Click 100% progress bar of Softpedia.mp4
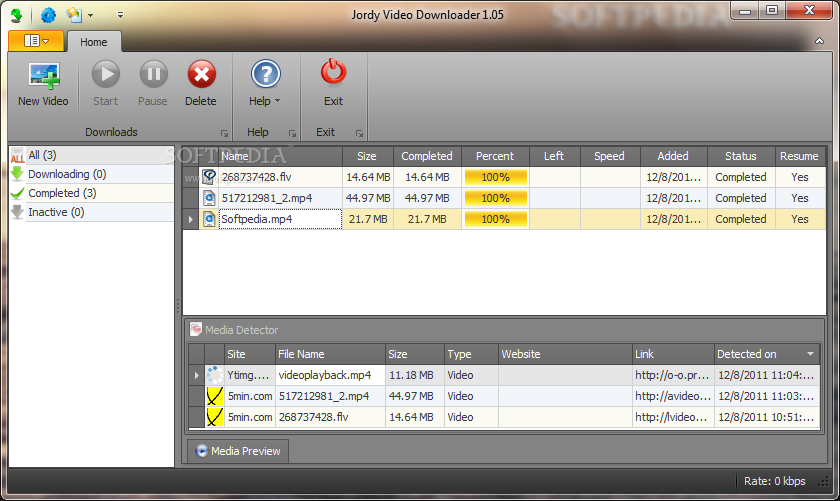The image size is (840, 501). 496,219
